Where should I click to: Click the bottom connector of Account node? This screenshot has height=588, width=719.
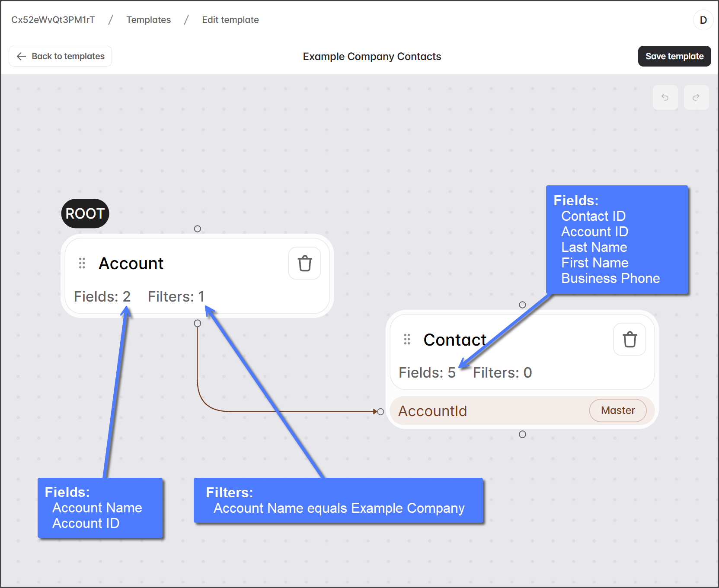(x=197, y=323)
